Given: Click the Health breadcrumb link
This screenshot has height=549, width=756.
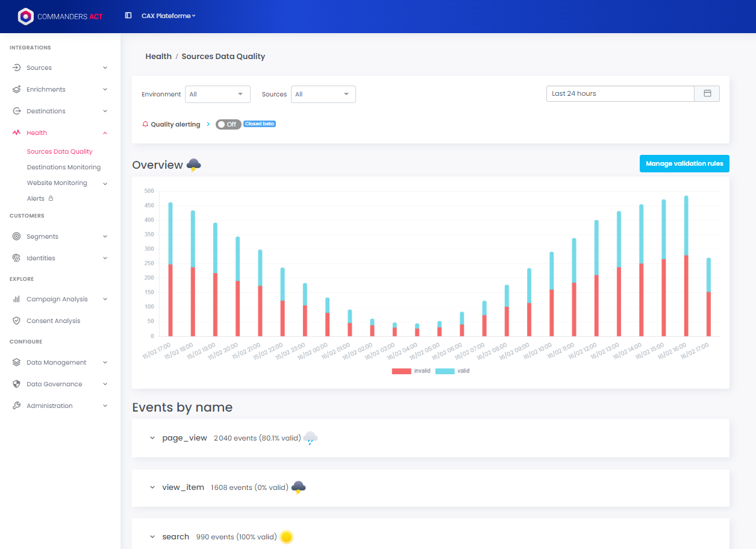Looking at the screenshot, I should [x=158, y=56].
